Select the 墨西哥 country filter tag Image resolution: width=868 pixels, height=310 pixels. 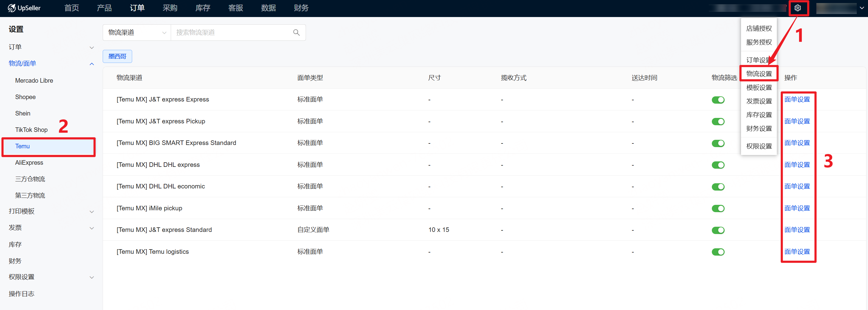[117, 56]
